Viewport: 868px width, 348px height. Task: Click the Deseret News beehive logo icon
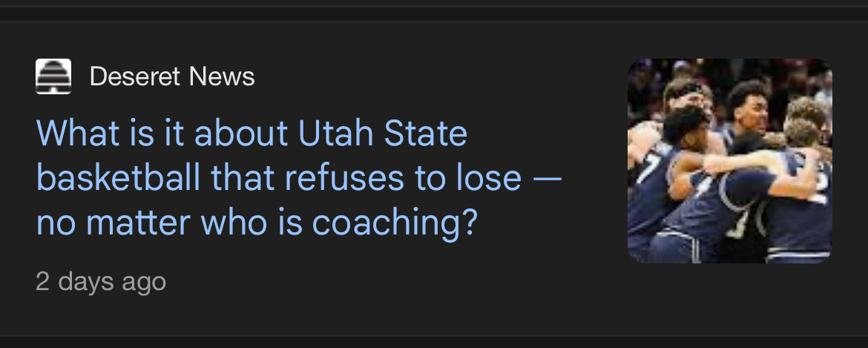coord(53,76)
